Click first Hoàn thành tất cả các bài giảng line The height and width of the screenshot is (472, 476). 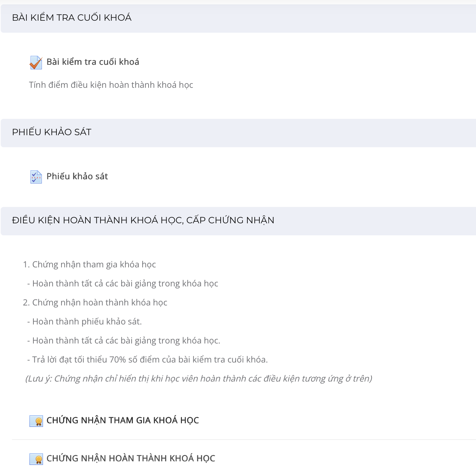123,283
